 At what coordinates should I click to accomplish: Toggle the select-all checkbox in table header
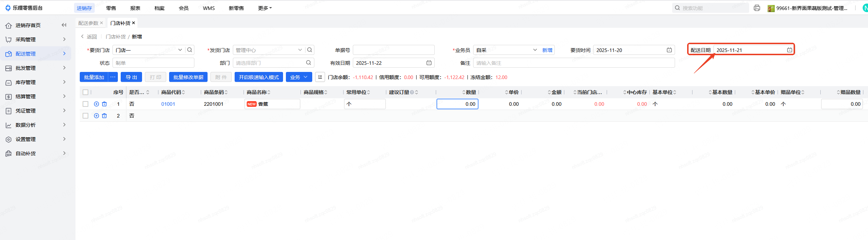click(x=85, y=92)
